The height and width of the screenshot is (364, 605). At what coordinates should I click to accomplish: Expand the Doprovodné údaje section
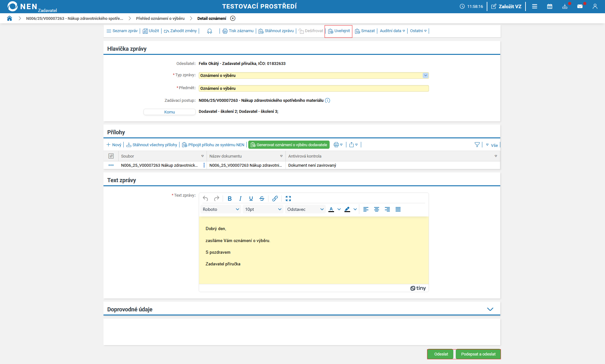pos(490,309)
